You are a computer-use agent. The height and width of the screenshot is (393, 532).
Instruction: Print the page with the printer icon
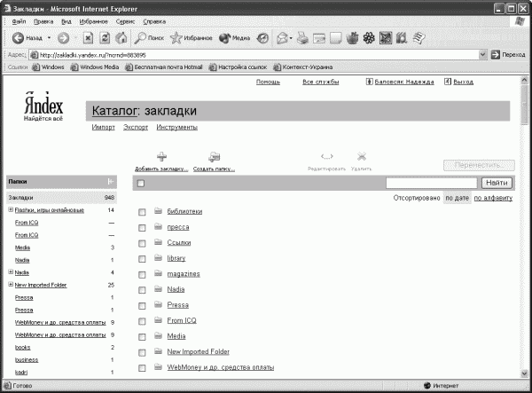302,38
